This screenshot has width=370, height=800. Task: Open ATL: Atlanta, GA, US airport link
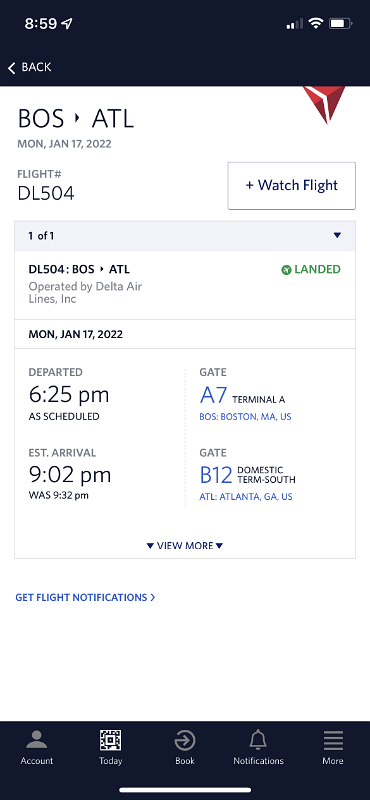[246, 496]
